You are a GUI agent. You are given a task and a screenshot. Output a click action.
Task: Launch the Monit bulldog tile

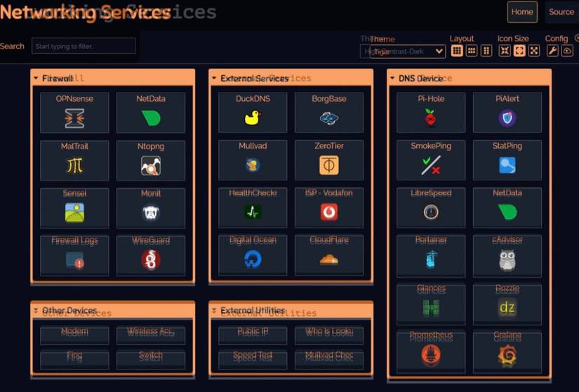click(x=151, y=208)
